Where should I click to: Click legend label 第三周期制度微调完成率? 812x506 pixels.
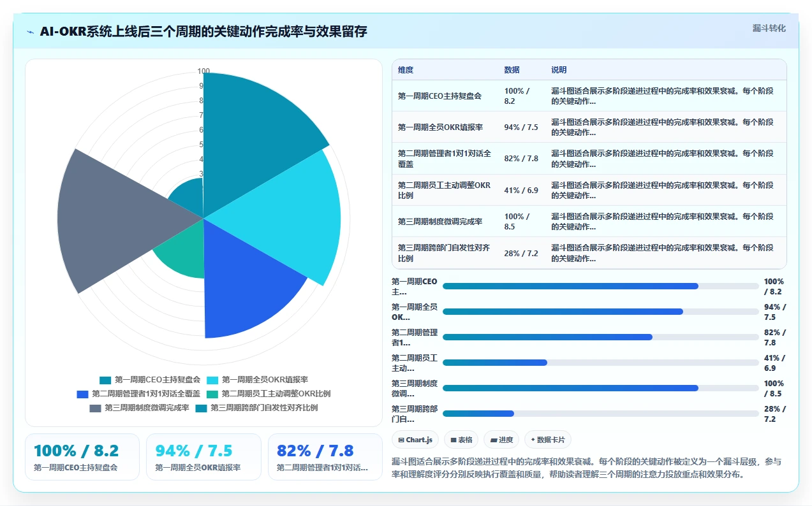[147, 408]
